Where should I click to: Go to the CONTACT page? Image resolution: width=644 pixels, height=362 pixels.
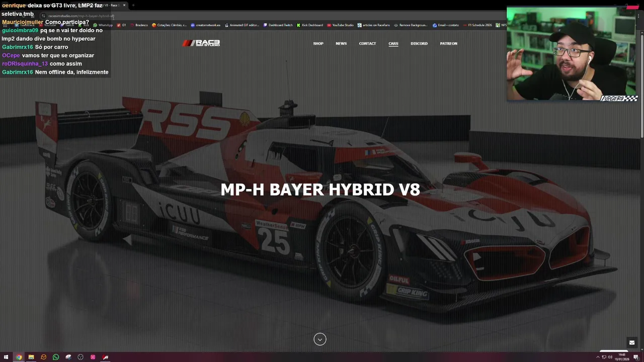pos(367,44)
